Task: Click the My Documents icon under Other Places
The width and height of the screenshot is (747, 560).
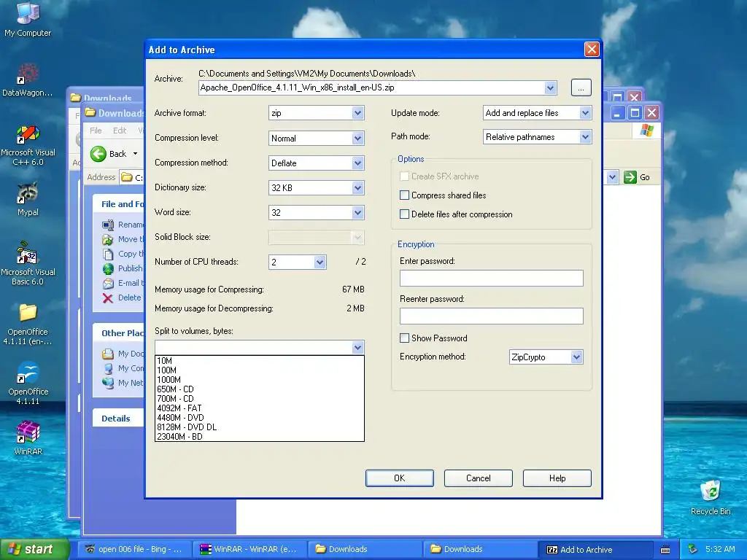Action: pyautogui.click(x=108, y=354)
